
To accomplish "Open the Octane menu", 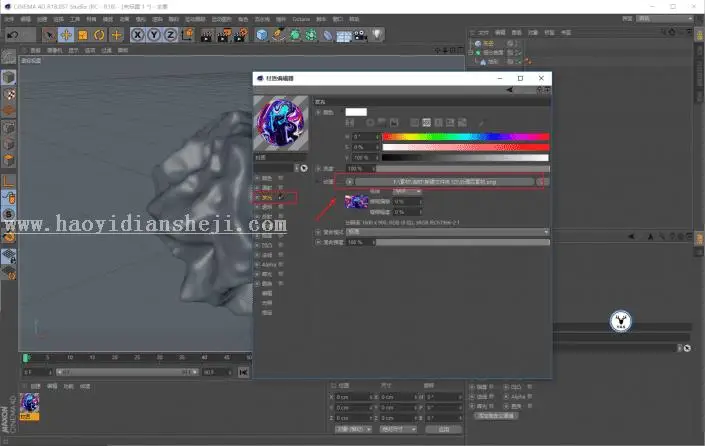I will coord(301,19).
